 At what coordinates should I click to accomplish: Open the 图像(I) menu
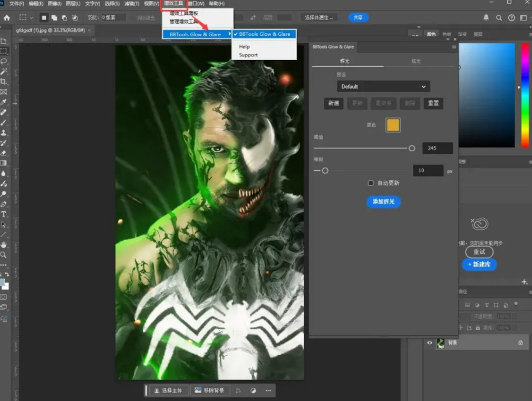click(55, 4)
